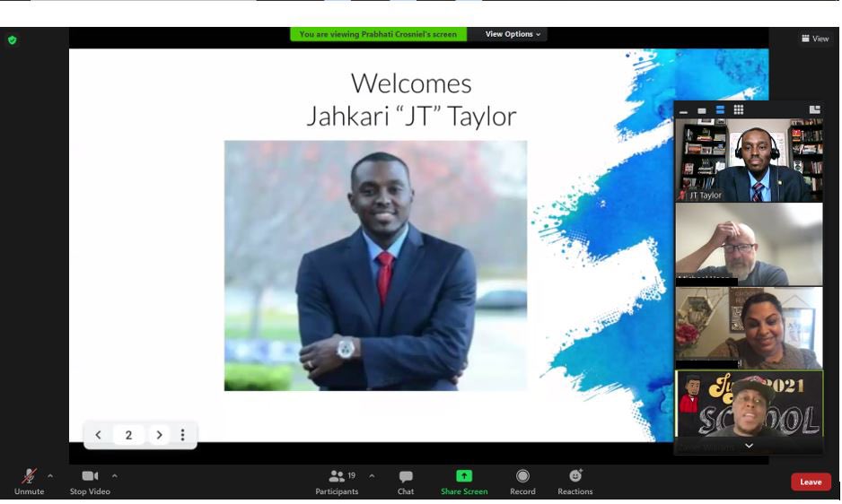This screenshot has height=504, width=842.
Task: Open the View layout menu
Action: 815,39
